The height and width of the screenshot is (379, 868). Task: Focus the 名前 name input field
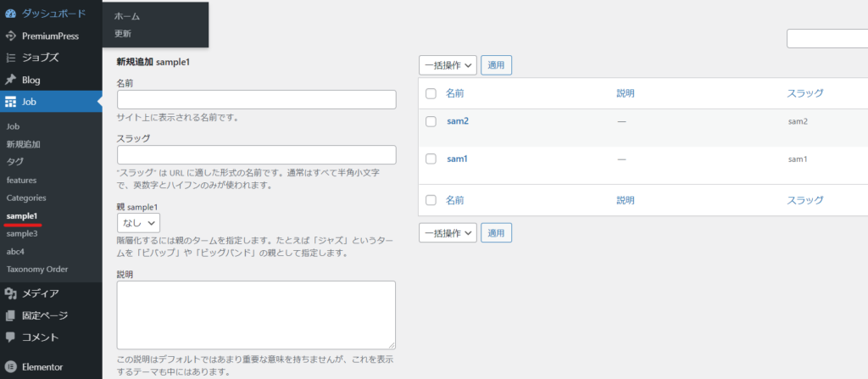coord(257,100)
